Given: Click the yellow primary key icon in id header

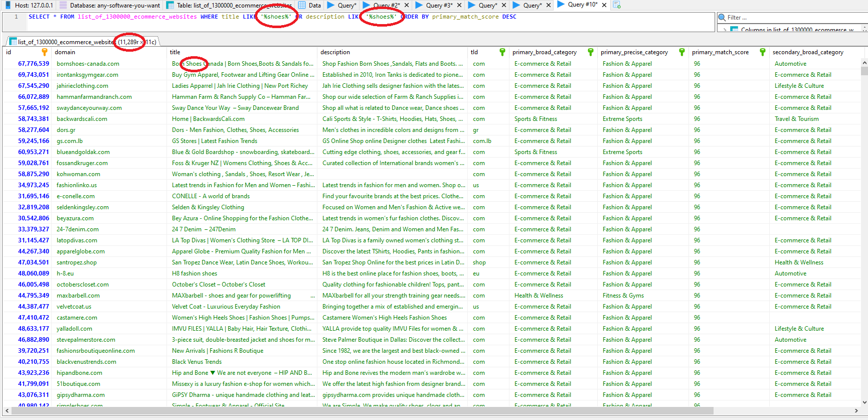Looking at the screenshot, I should point(44,52).
